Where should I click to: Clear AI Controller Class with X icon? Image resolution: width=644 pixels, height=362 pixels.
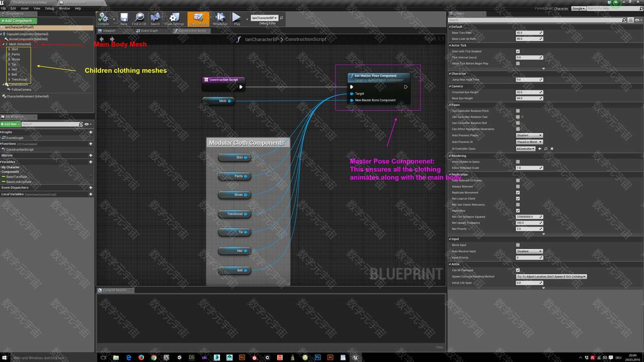[552, 149]
